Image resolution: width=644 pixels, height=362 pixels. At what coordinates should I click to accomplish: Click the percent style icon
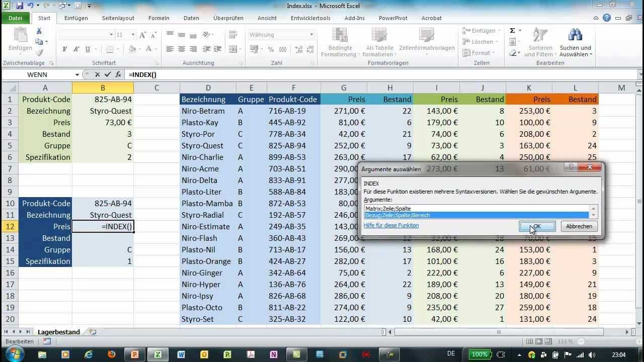coord(271,49)
